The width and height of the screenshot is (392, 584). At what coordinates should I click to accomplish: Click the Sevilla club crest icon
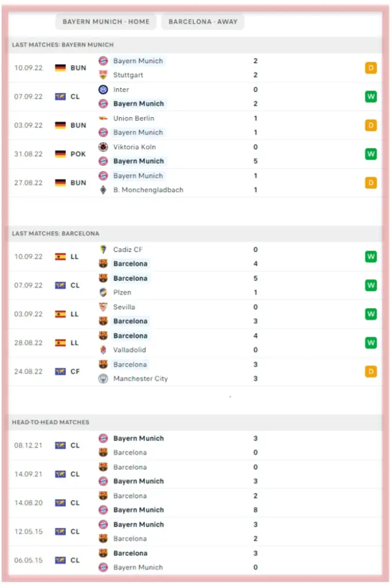click(103, 307)
